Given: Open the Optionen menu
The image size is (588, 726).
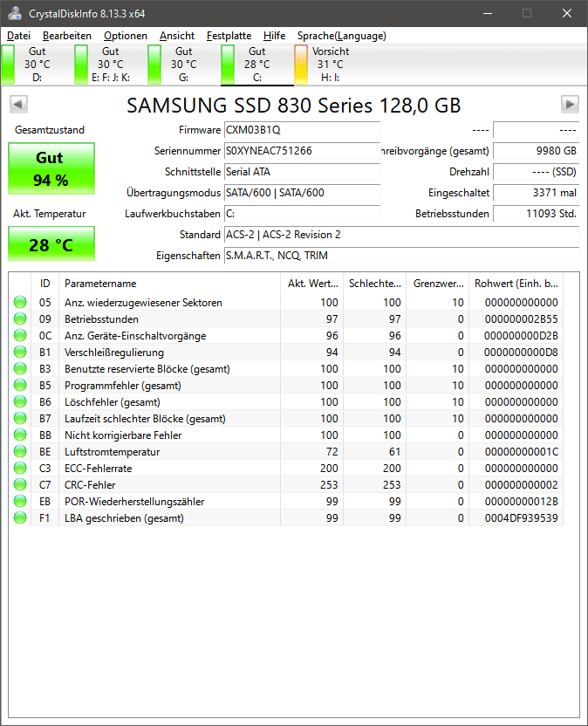Looking at the screenshot, I should 126,36.
